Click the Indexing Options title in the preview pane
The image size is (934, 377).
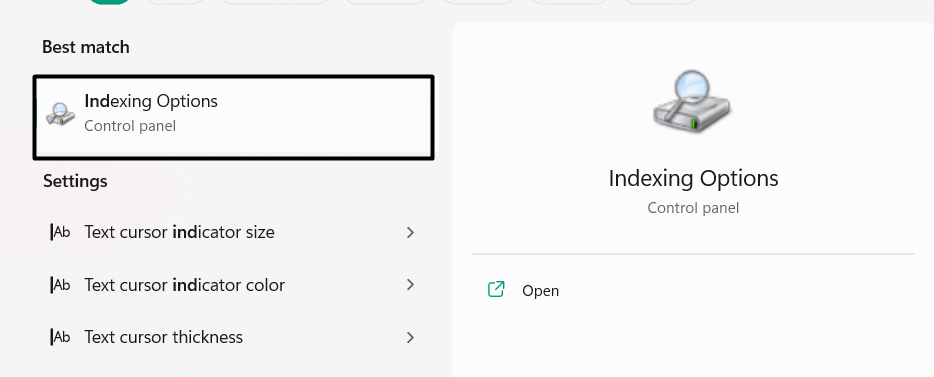point(693,179)
